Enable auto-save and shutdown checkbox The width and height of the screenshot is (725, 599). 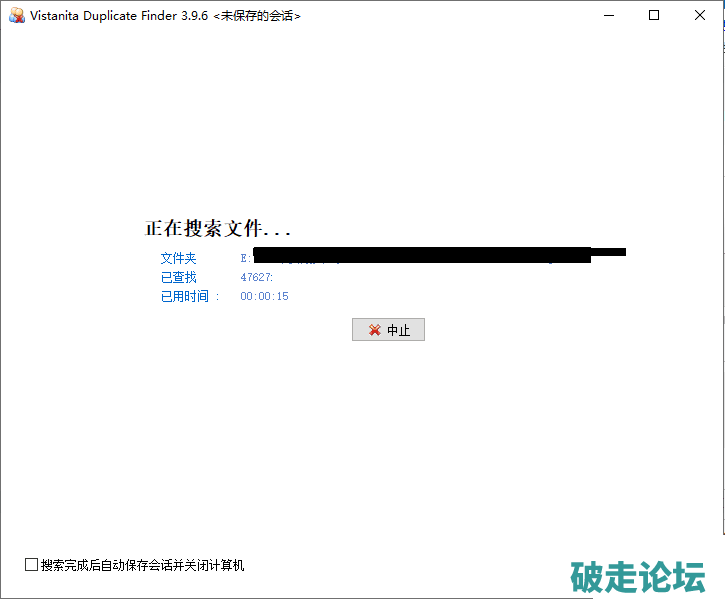point(31,565)
